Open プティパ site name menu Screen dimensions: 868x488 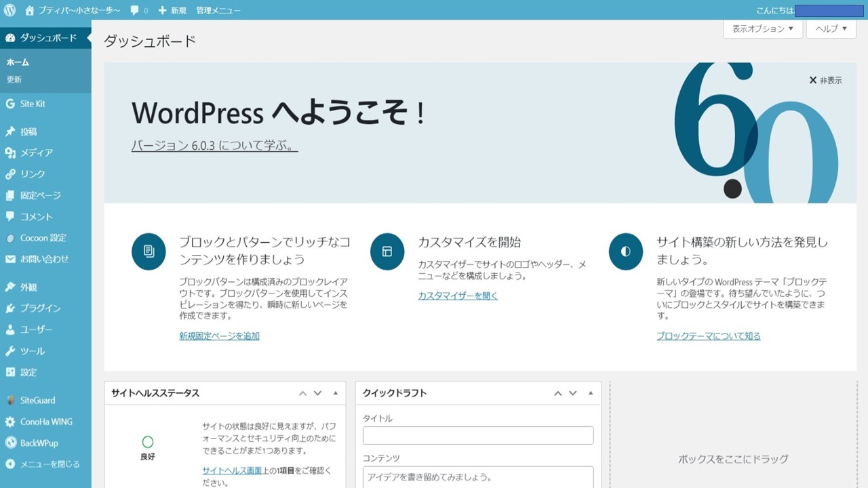(73, 11)
